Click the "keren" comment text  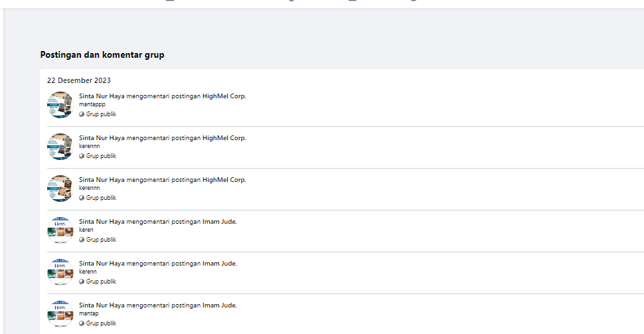86,230
